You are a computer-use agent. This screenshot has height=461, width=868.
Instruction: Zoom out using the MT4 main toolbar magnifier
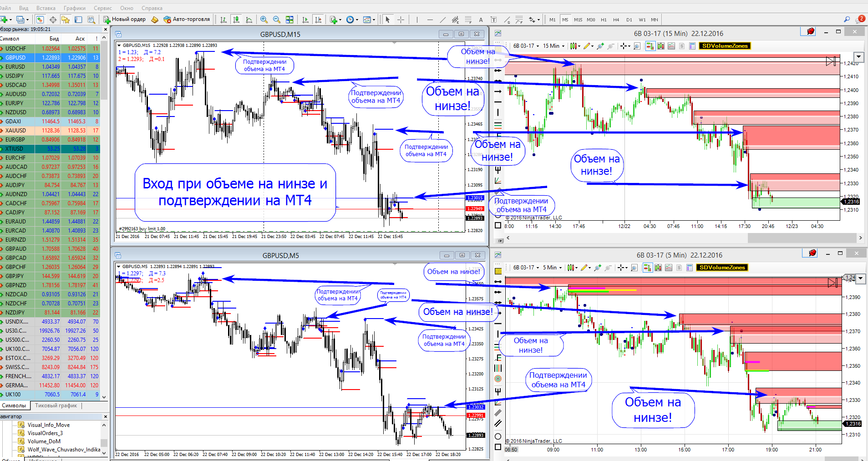tap(277, 20)
